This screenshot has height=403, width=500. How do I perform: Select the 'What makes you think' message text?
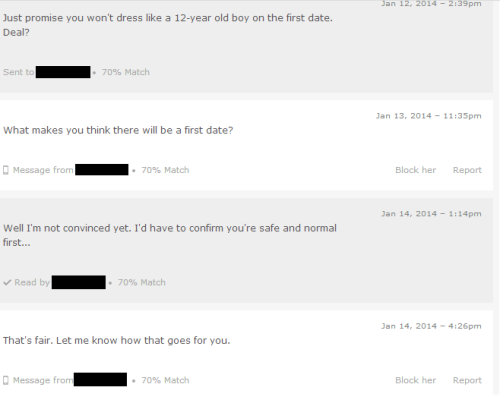tap(118, 130)
